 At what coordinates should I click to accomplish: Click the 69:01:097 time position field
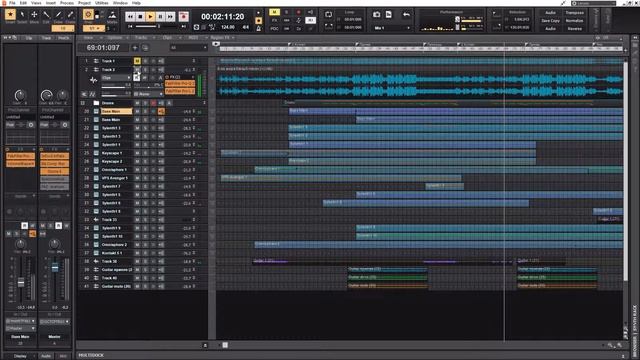(x=103, y=48)
